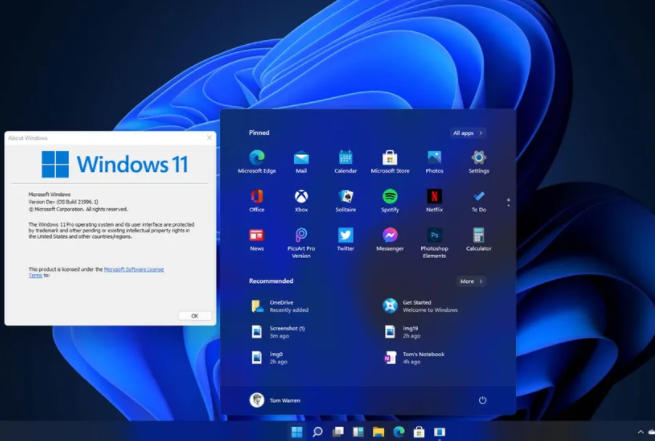Click the Start button on the taskbar

297,431
